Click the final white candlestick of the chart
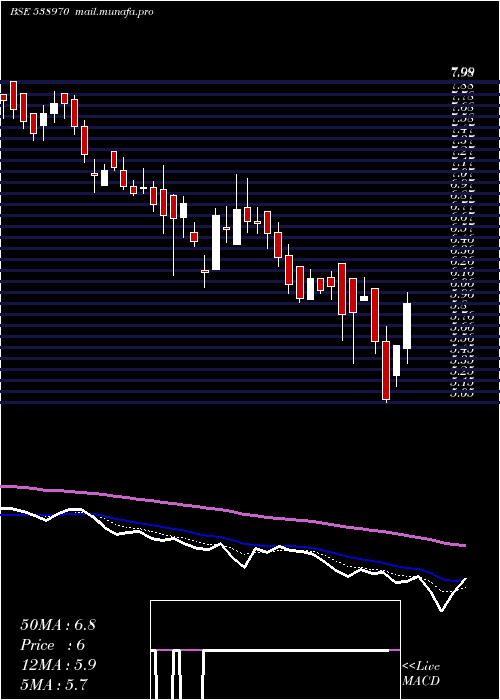The width and height of the screenshot is (500, 700). (x=407, y=326)
